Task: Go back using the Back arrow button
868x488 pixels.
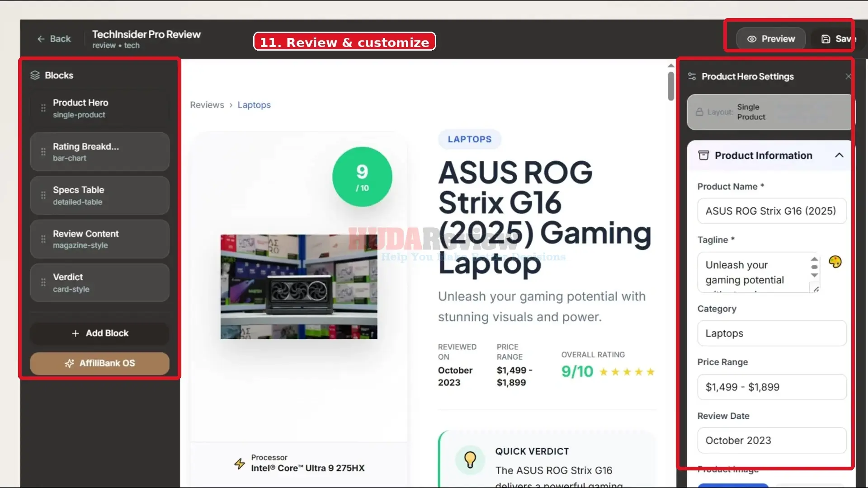Action: click(54, 39)
